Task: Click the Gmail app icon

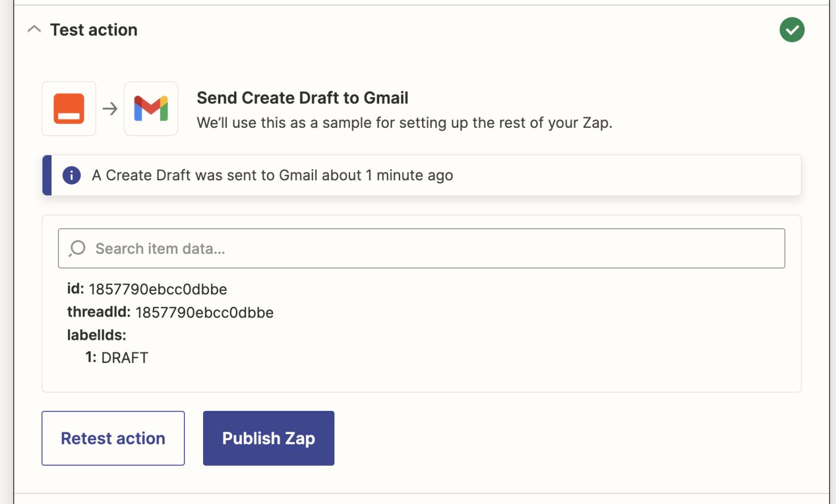Action: [x=151, y=109]
